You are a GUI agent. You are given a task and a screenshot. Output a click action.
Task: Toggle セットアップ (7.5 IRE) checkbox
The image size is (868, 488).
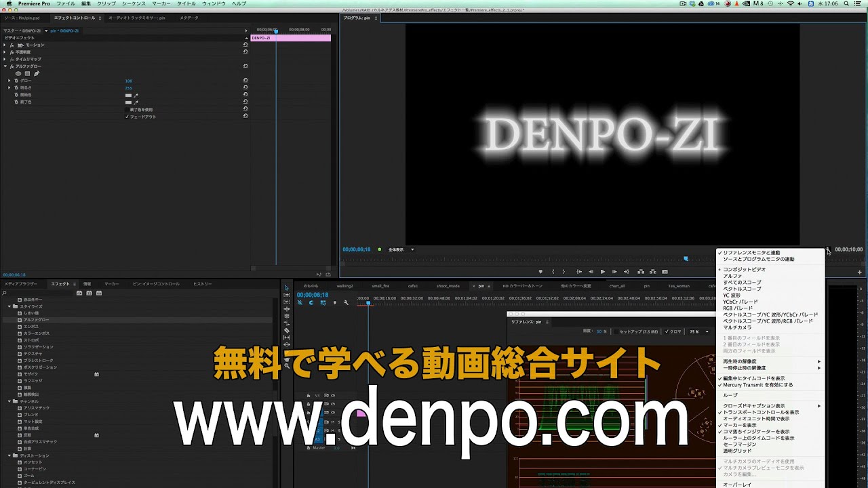tap(616, 331)
